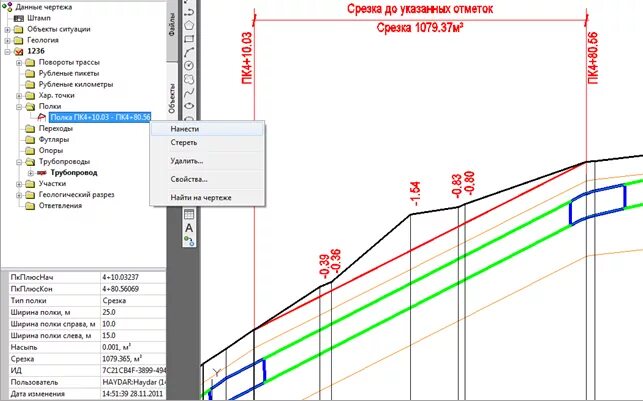Expand the Участки node
Image resolution: width=643 pixels, height=401 pixels.
coord(19,184)
